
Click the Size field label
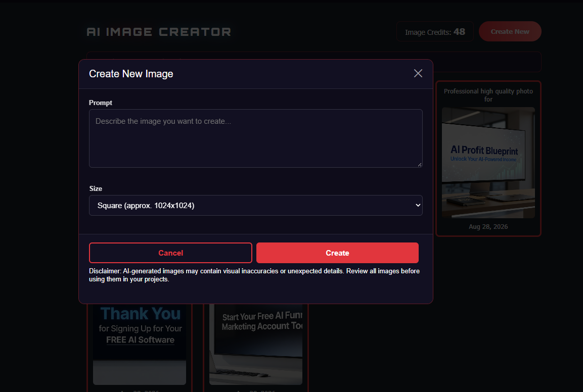96,188
